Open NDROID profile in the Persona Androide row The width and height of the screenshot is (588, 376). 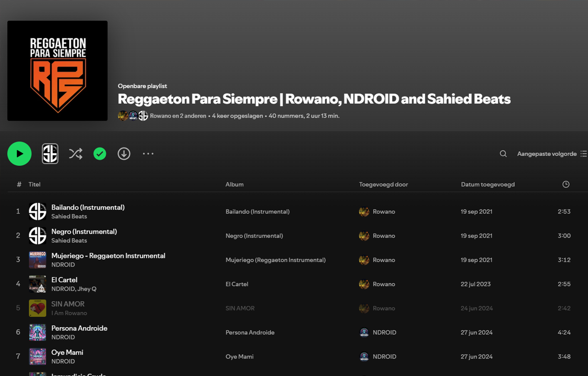point(384,332)
